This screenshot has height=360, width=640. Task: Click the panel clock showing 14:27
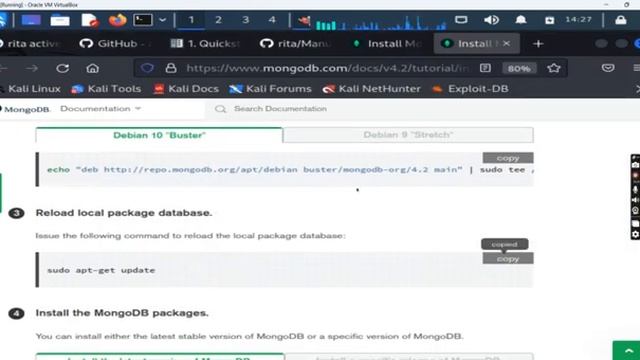coord(578,20)
